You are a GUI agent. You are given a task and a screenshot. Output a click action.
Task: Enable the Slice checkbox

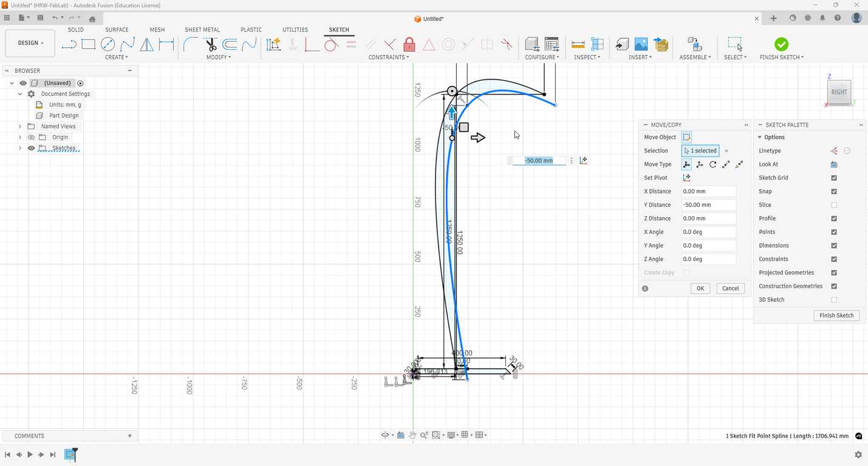click(x=834, y=205)
